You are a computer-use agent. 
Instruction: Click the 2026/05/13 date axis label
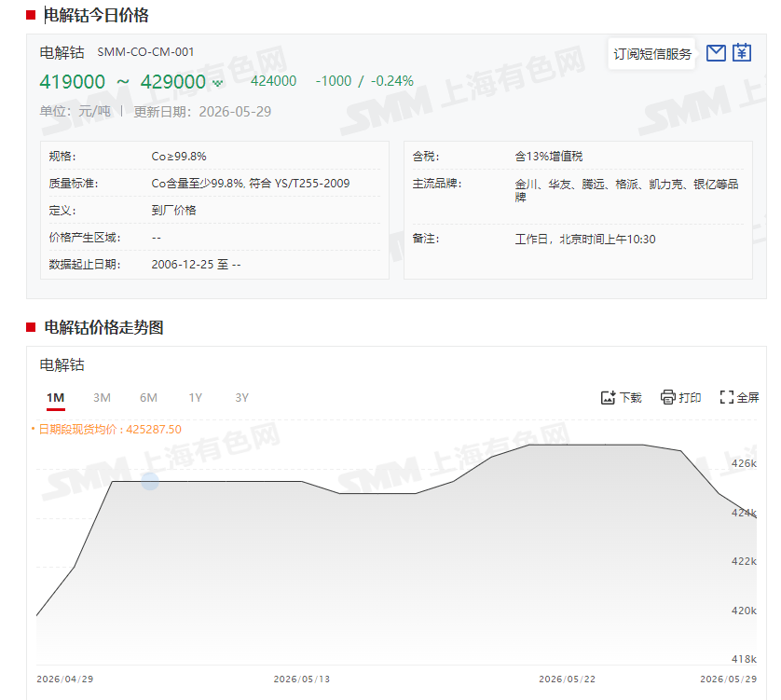tap(301, 679)
